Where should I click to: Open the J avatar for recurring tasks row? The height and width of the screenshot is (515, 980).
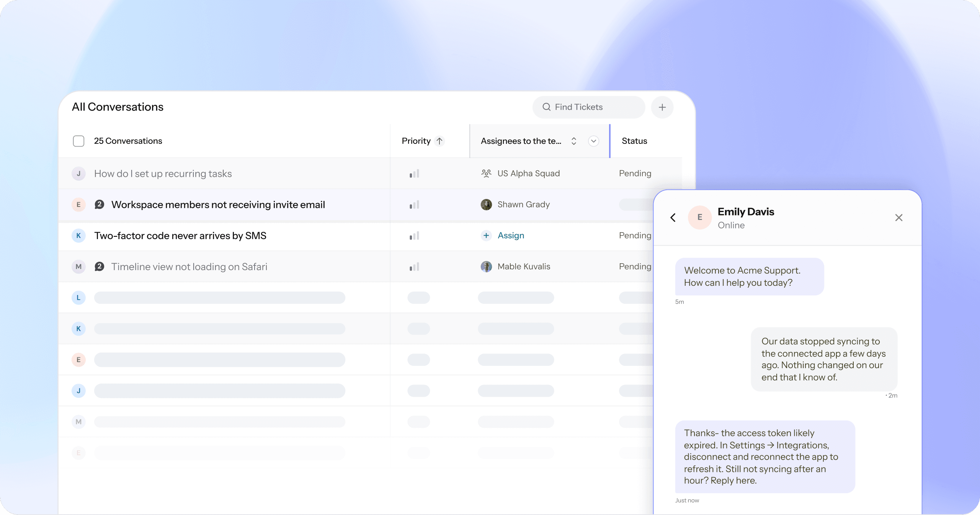pos(78,173)
